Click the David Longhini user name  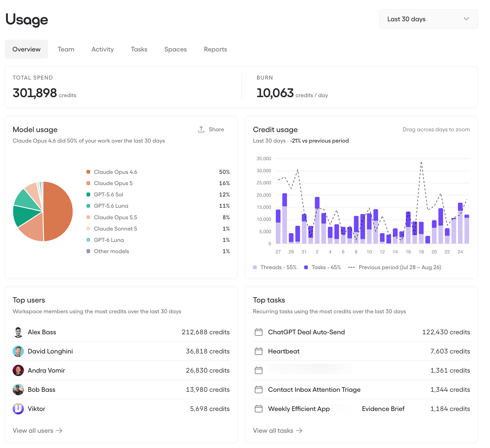(x=50, y=351)
